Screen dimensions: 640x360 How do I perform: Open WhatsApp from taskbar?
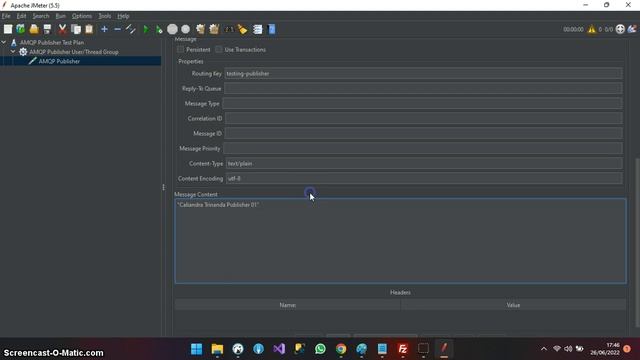(320, 349)
